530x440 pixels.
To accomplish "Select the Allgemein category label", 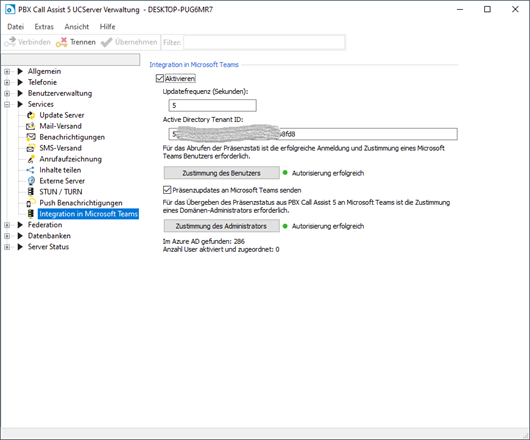I will tap(44, 71).
